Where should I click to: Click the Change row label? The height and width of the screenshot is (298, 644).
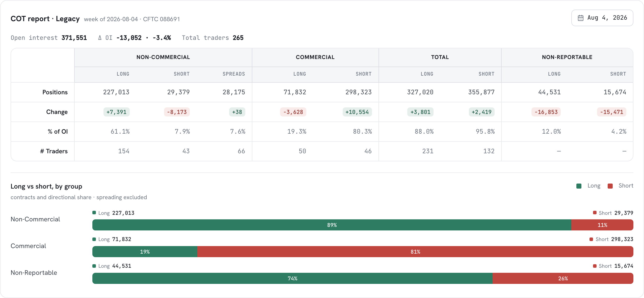pos(57,112)
